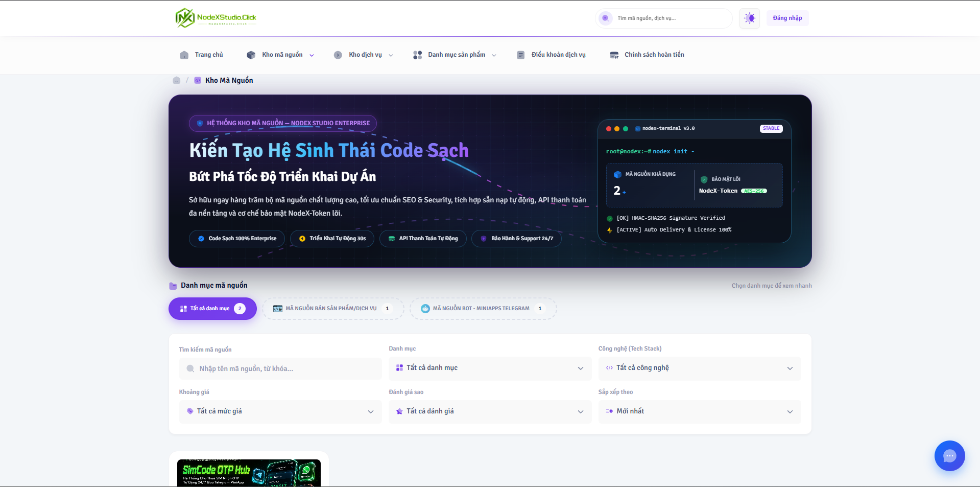Click the product/service category window icon
Screen dimensions: 980x487
point(278,309)
